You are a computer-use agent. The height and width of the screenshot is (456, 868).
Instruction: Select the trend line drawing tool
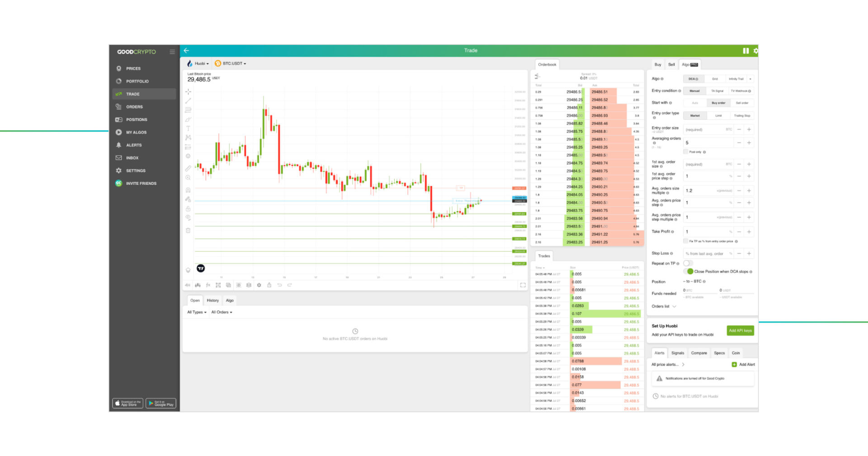pos(188,101)
